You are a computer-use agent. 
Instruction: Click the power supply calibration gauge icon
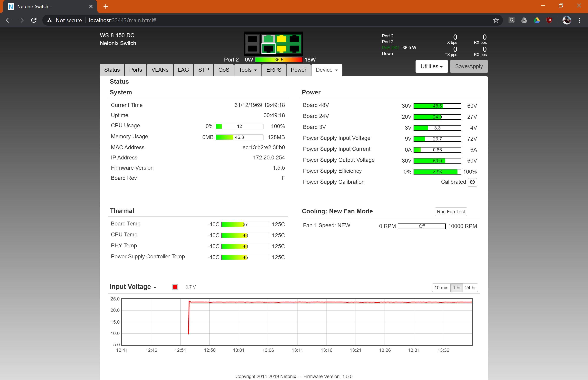[x=472, y=182]
